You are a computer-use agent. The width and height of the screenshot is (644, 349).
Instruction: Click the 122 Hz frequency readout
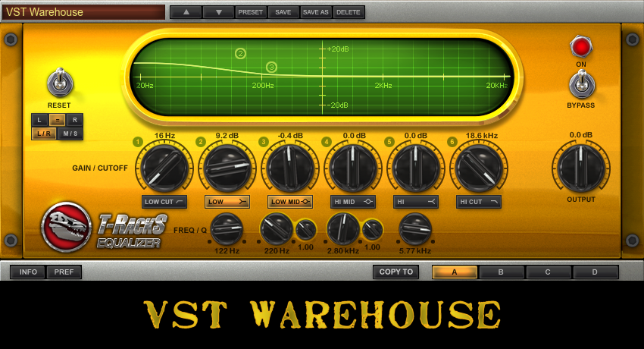[227, 251]
